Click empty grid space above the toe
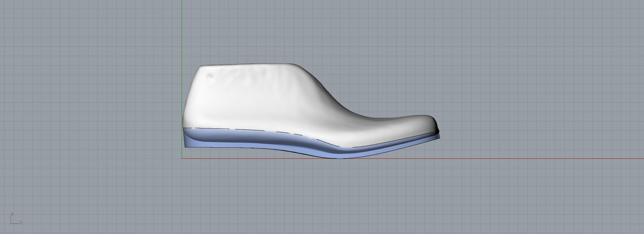The width and height of the screenshot is (644, 234). tap(424, 73)
